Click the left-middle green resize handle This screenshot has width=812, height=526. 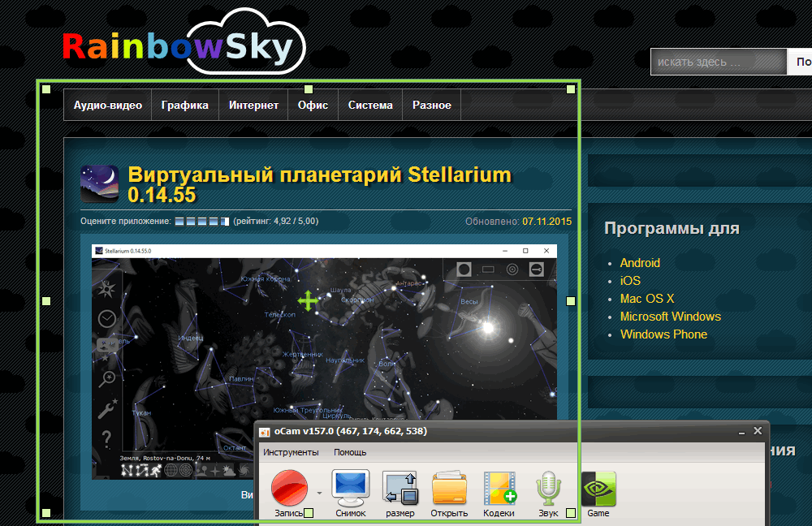click(46, 301)
